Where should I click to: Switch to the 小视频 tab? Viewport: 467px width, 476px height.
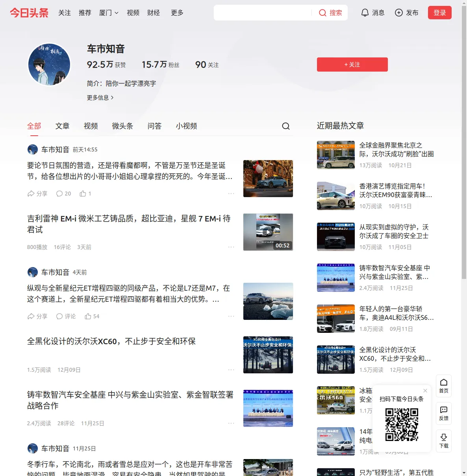(x=187, y=126)
